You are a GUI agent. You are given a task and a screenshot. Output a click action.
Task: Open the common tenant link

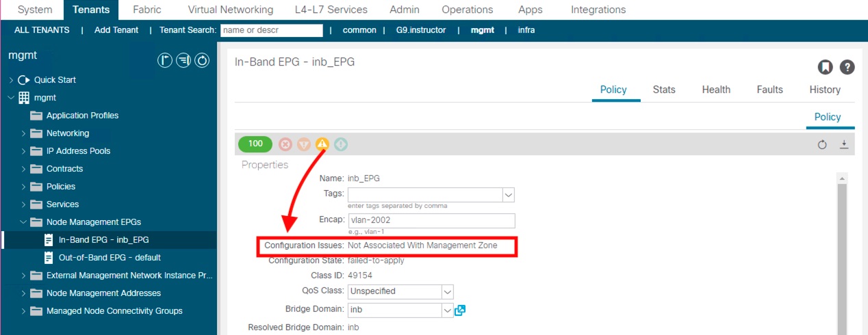[359, 30]
